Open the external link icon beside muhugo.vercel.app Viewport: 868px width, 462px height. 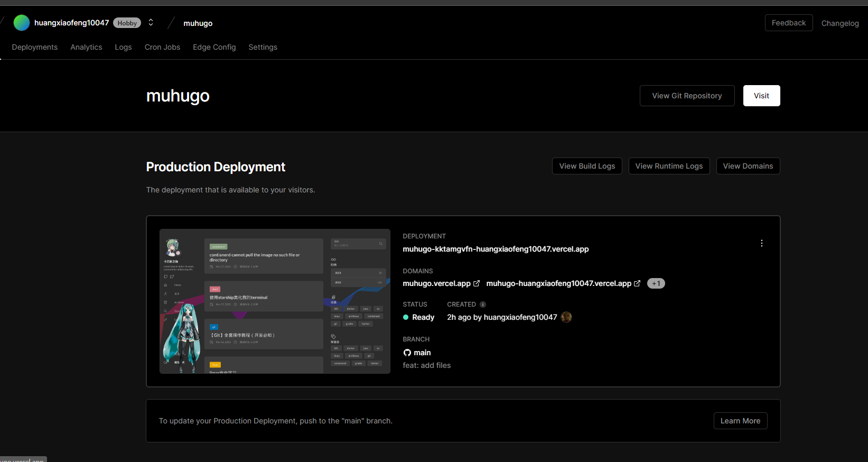point(477,283)
